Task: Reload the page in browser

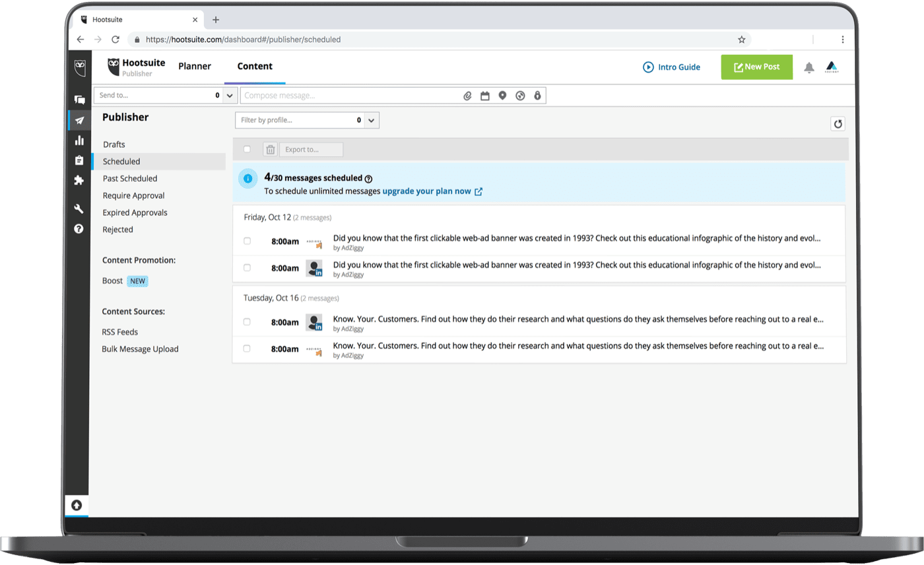Action: click(x=115, y=40)
